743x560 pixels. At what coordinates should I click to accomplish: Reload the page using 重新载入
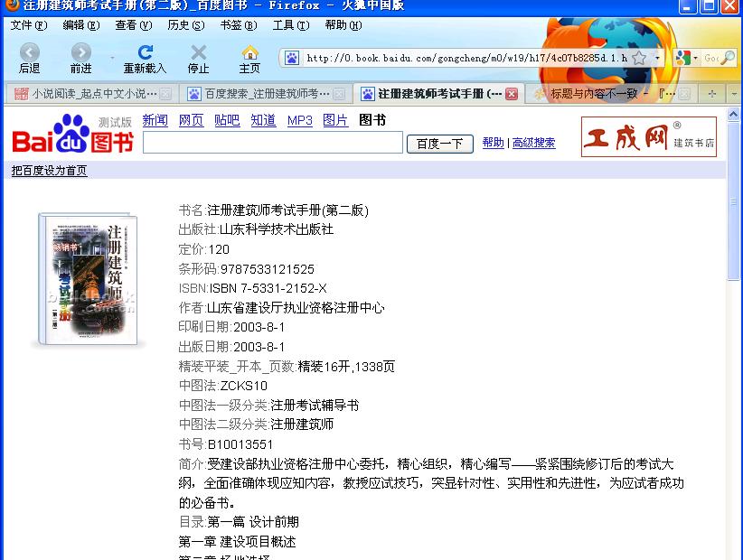145,59
